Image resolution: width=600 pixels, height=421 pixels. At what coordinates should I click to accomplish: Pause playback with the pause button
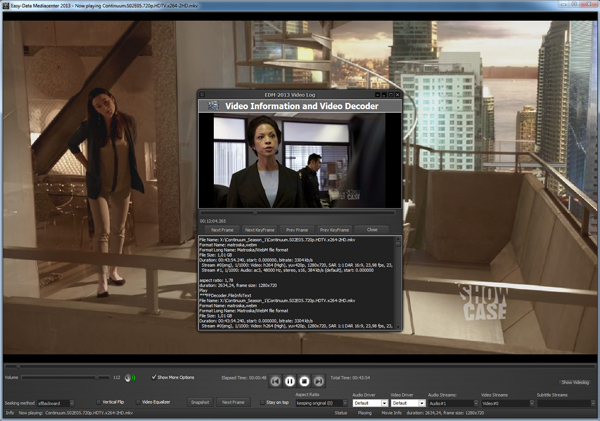tap(290, 381)
